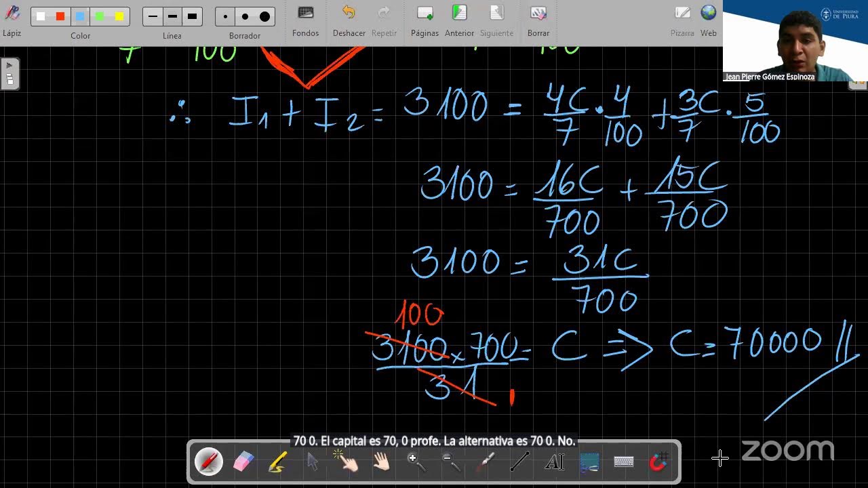Screen dimensions: 868x488
Task: Pick the blue color swatch
Action: point(80,16)
